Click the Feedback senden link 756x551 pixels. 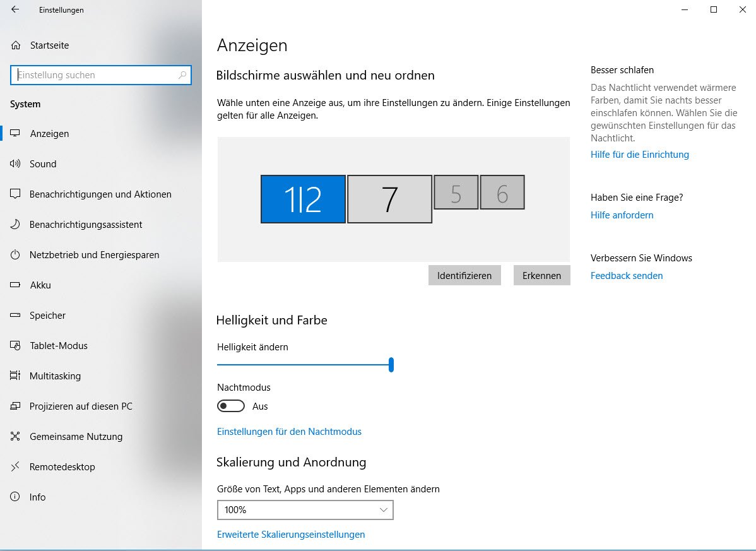click(627, 276)
